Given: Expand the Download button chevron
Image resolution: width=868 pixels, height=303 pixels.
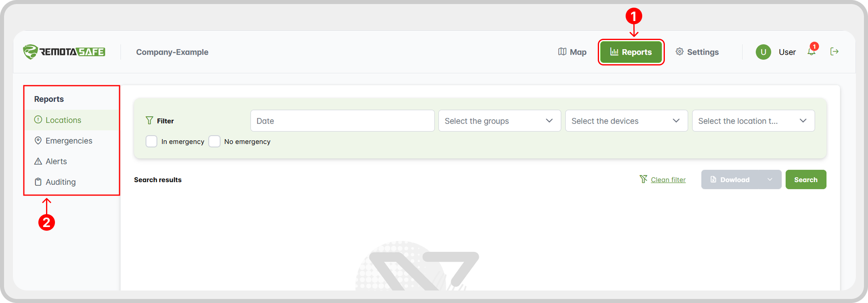Looking at the screenshot, I should pos(770,180).
